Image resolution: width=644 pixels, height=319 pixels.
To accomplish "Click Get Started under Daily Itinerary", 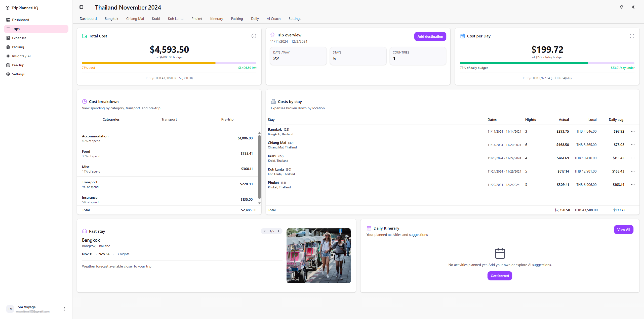I will click(500, 276).
